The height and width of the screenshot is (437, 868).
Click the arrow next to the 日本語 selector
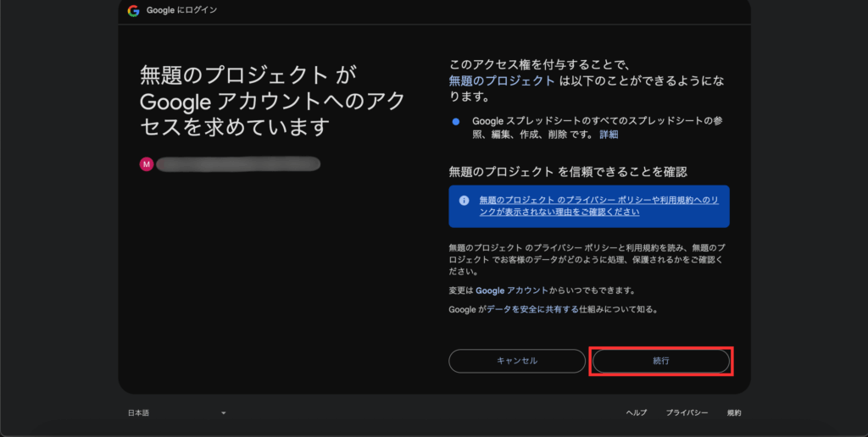point(223,412)
